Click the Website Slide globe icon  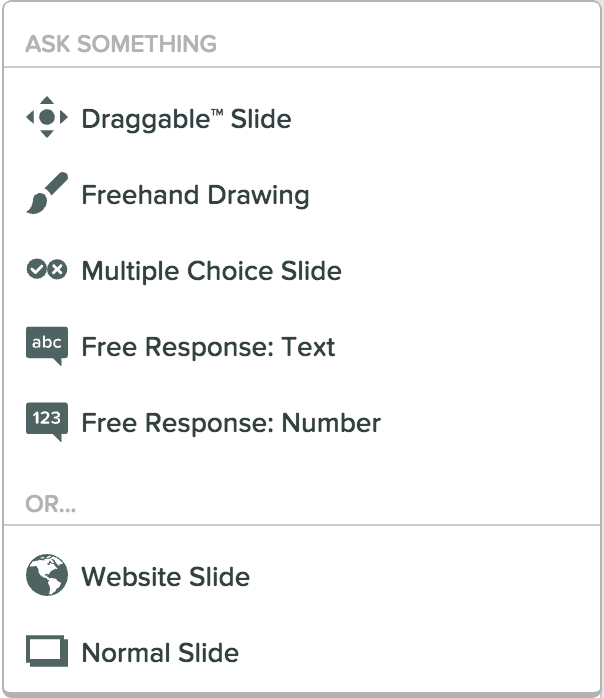click(47, 576)
